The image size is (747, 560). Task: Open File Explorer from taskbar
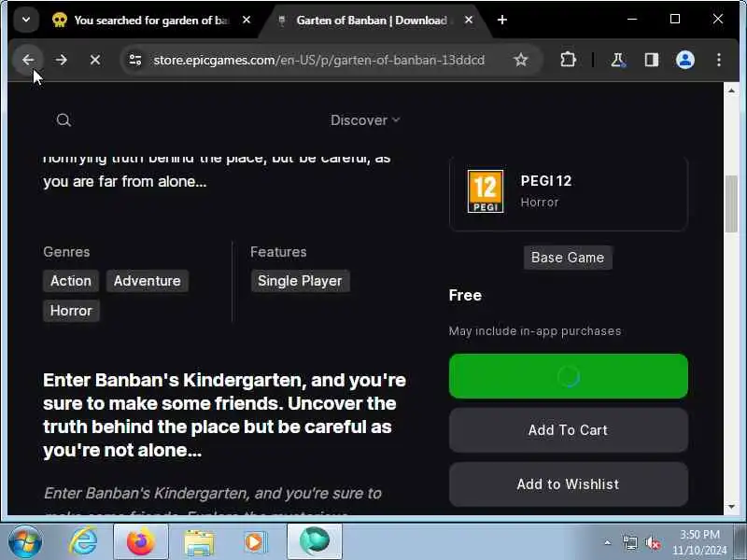coord(199,542)
